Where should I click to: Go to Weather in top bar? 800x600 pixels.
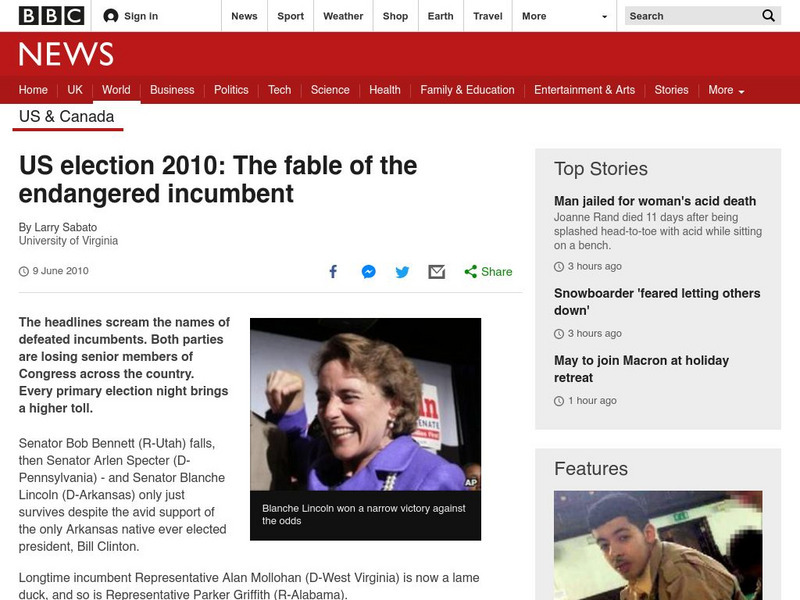click(x=343, y=16)
